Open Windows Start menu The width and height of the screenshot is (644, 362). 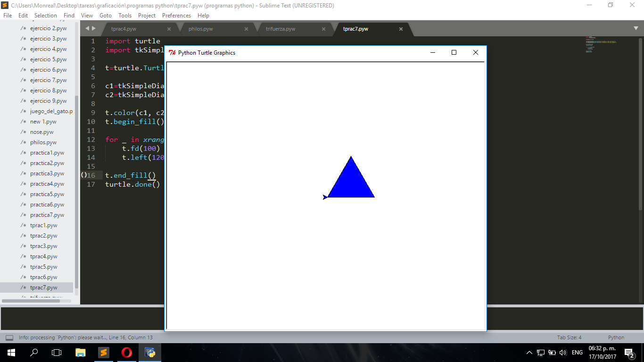click(11, 352)
